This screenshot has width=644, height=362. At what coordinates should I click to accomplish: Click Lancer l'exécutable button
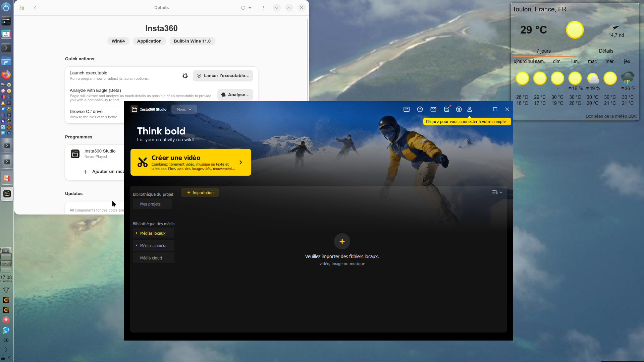223,76
